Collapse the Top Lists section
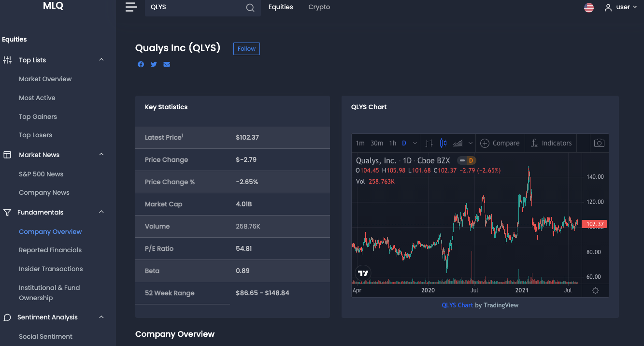Image resolution: width=644 pixels, height=346 pixels. (101, 60)
